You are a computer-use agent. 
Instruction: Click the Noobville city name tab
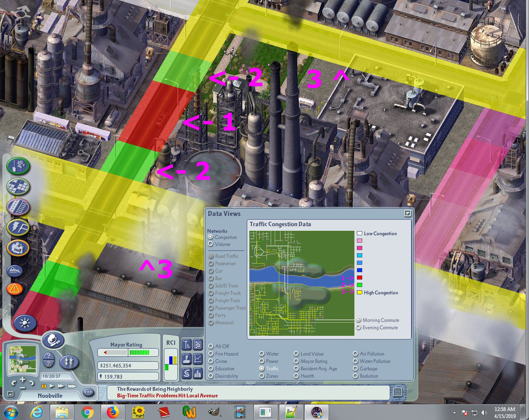tap(50, 396)
